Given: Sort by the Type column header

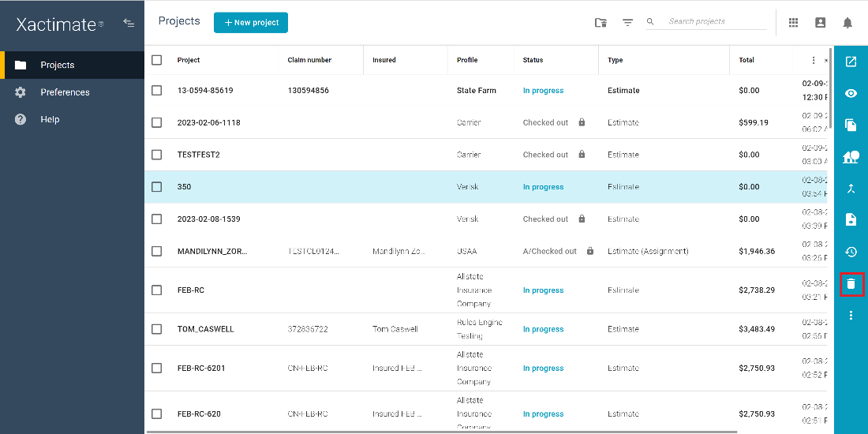Looking at the screenshot, I should [x=615, y=60].
